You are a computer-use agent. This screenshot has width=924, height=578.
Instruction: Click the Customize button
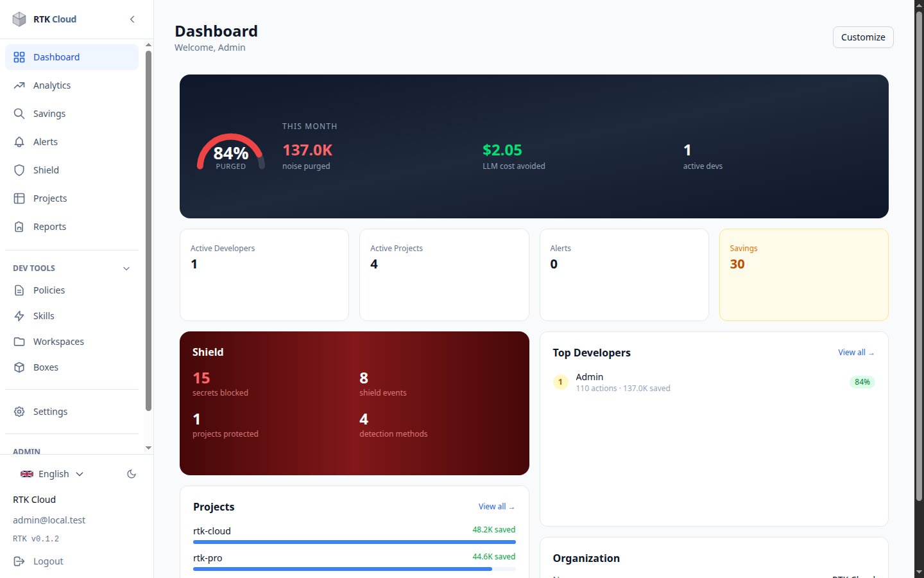pyautogui.click(x=863, y=37)
